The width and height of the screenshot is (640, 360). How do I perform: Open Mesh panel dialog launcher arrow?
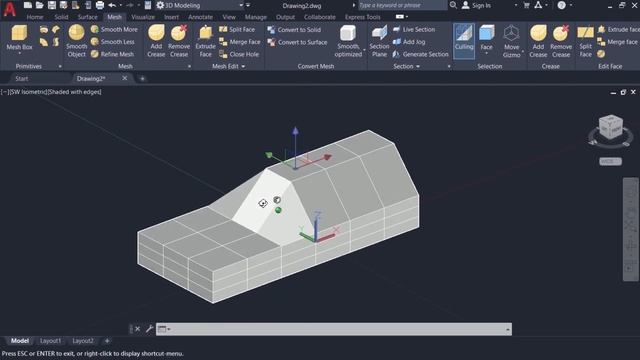[189, 66]
